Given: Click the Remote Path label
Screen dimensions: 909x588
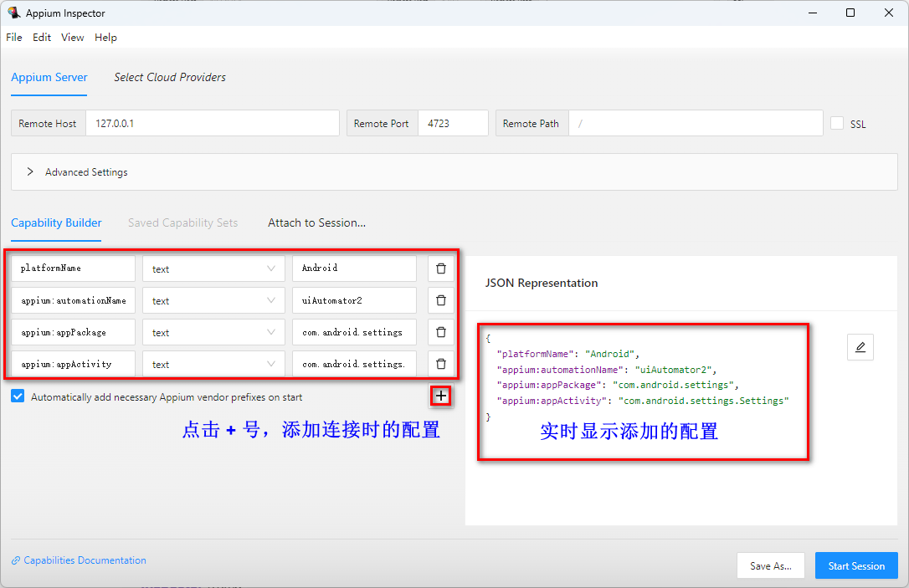Looking at the screenshot, I should tap(531, 124).
